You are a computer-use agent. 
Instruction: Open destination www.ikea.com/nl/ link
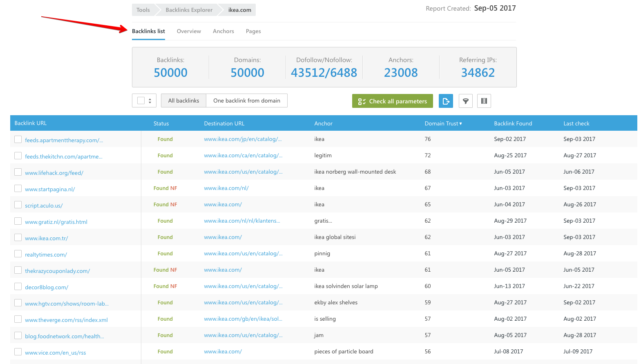pos(226,188)
